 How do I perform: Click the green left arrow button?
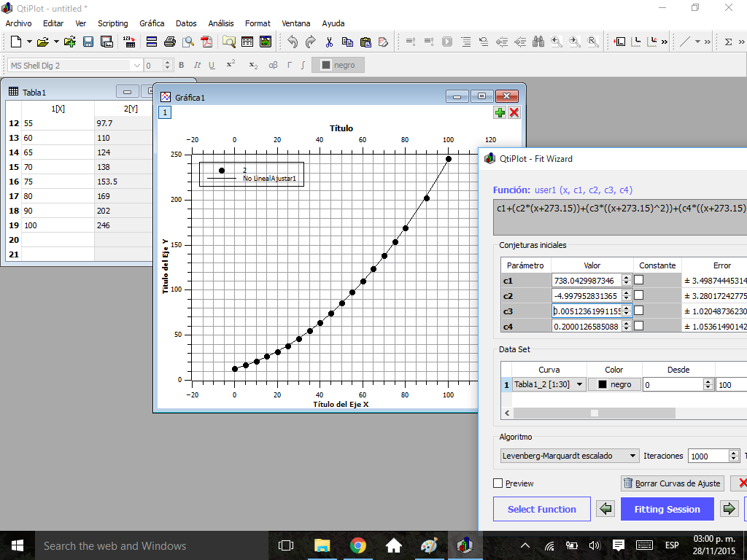[605, 509]
